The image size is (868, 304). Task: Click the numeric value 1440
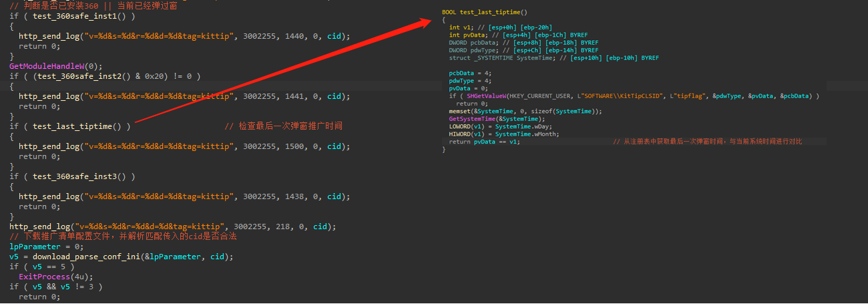click(x=293, y=35)
